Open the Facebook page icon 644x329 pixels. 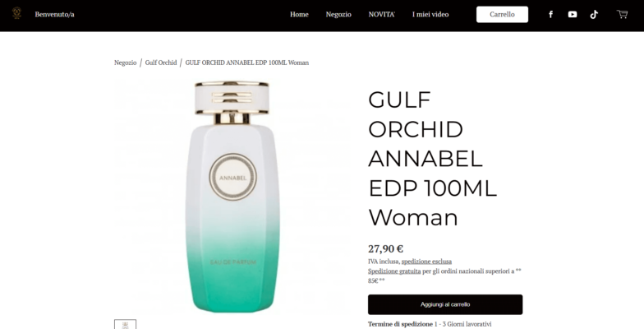point(550,15)
